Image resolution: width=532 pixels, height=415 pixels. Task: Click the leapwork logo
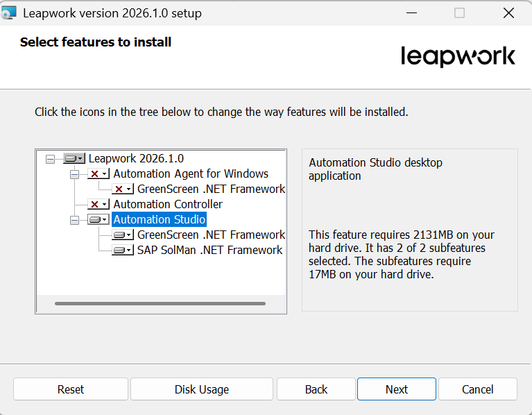[x=458, y=56]
